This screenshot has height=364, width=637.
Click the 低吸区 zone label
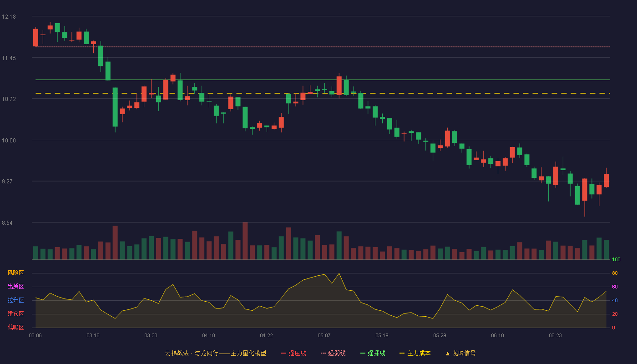coord(15,328)
